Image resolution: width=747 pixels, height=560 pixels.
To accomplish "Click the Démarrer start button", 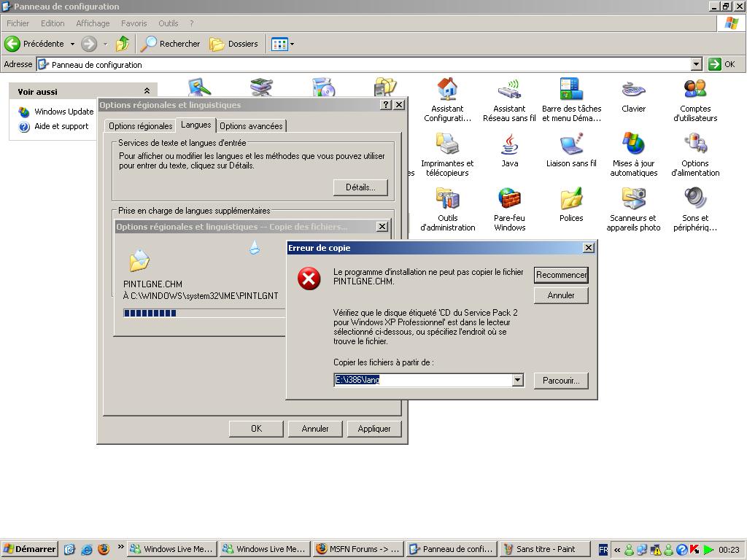I will 29,549.
